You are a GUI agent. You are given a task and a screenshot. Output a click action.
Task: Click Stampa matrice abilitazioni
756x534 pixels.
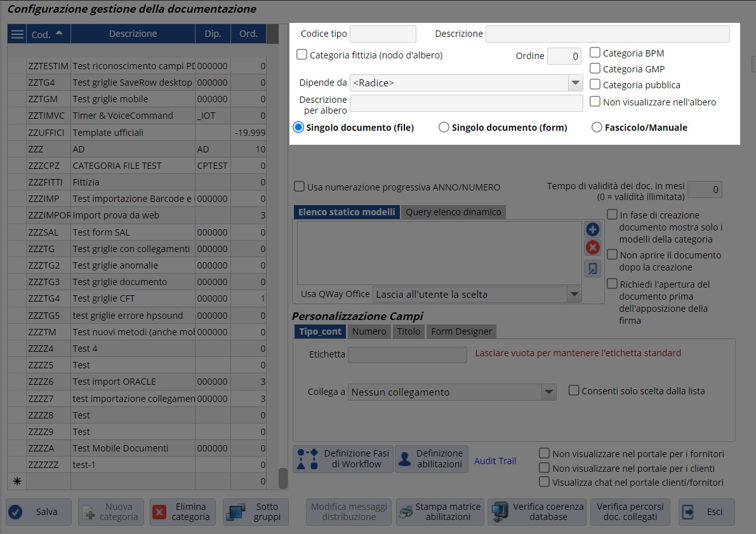(x=440, y=512)
